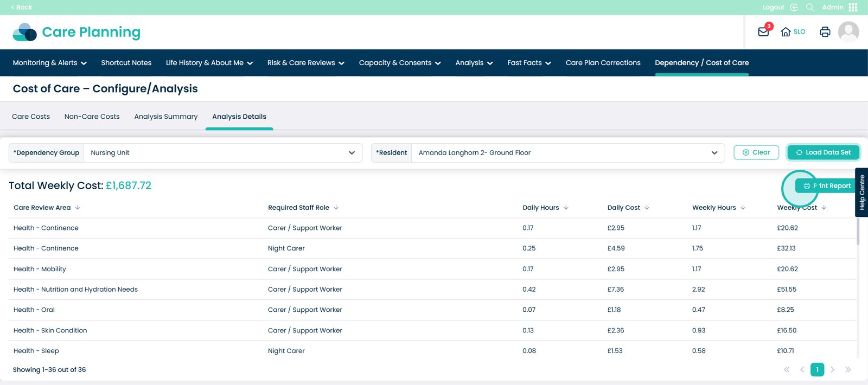
Task: Expand the Monitoring & Alerts menu
Action: [49, 63]
